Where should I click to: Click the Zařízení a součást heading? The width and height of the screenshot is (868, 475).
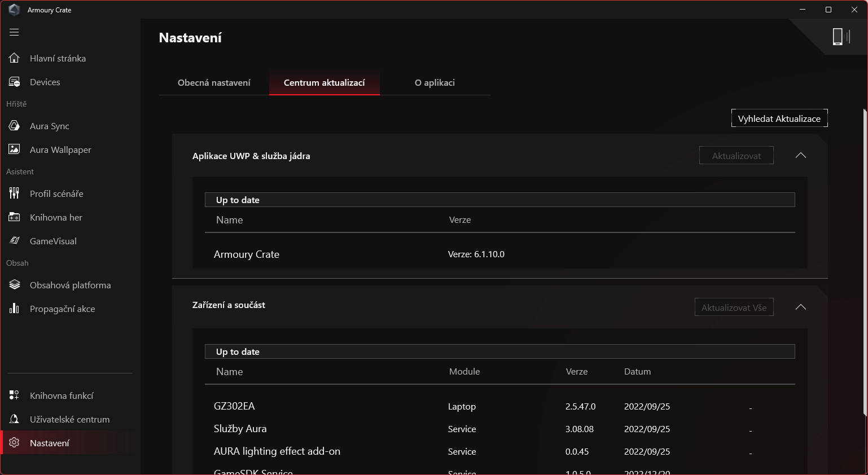click(x=229, y=305)
